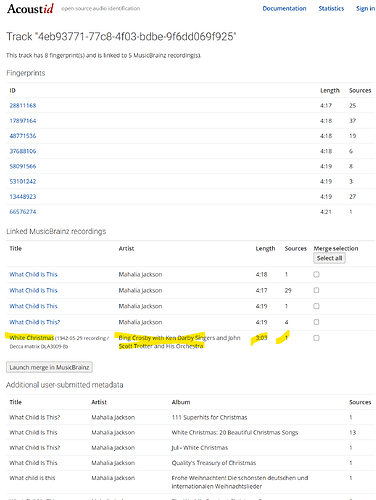Click the Merge selection column header
376x500 pixels.
[336, 248]
